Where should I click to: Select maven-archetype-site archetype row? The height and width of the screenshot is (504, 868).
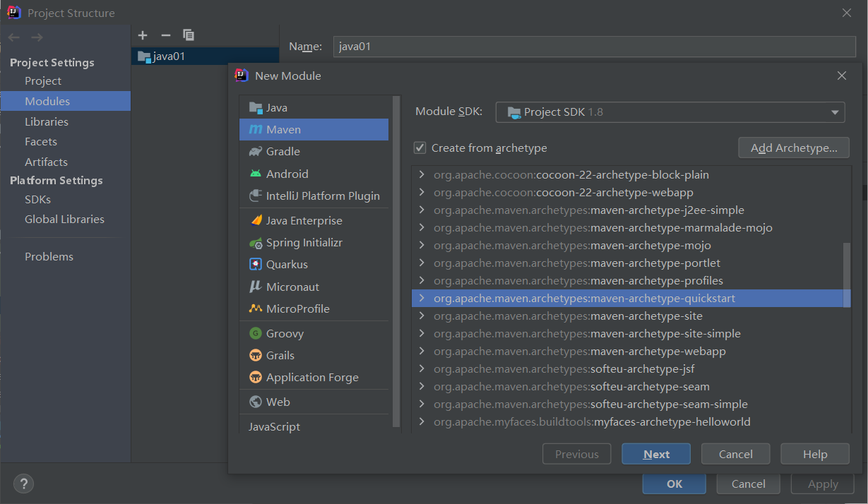tap(631, 316)
